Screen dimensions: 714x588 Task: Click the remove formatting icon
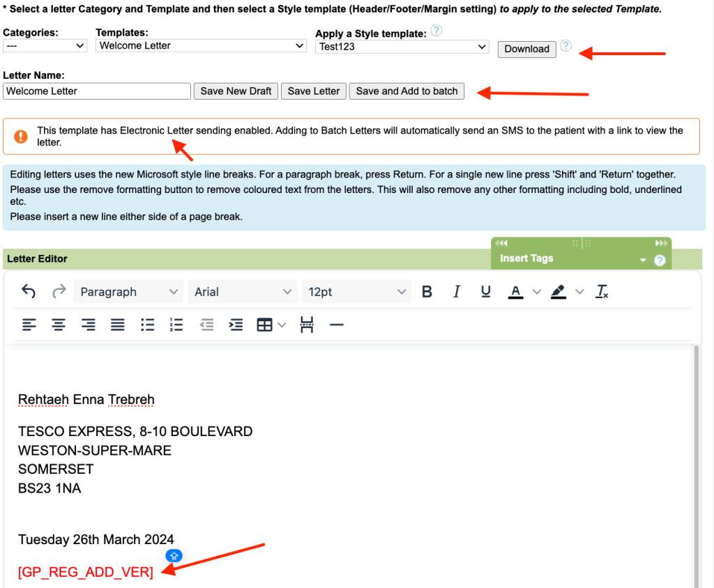point(602,292)
